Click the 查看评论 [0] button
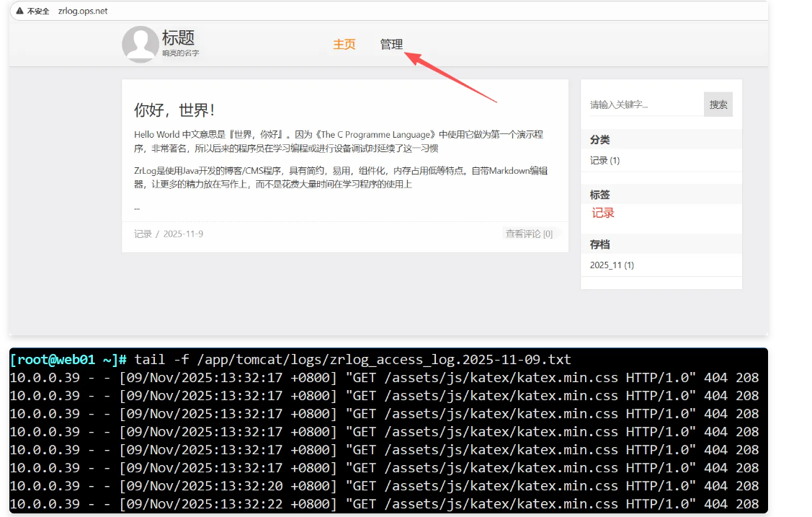This screenshot has height=517, width=812. (x=529, y=234)
